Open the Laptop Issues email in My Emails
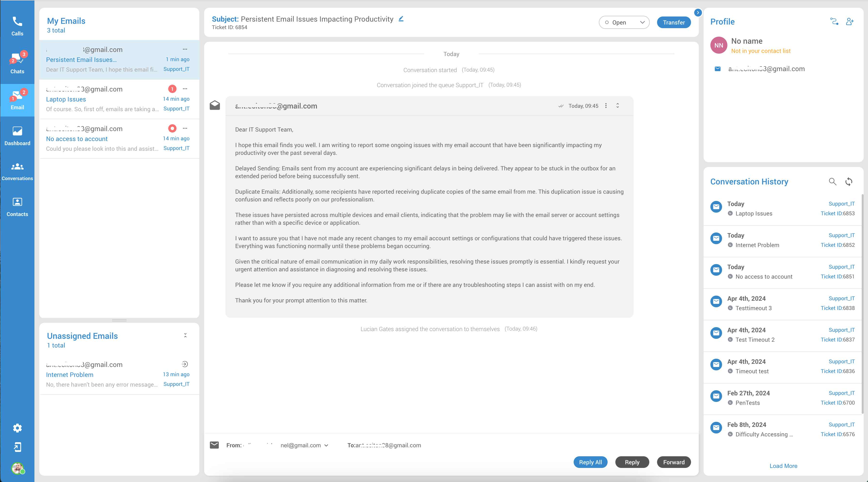Screen dimensions: 868x482 (x=119, y=99)
